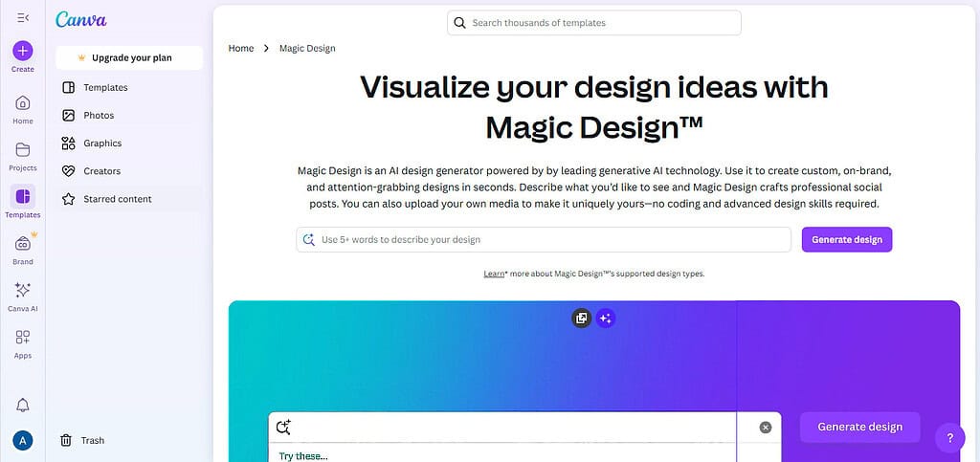
Task: Click the heart icon beside Creators
Action: click(x=68, y=171)
